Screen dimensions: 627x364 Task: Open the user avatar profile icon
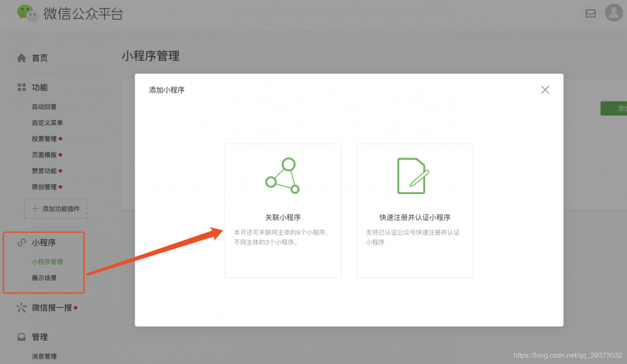[614, 12]
